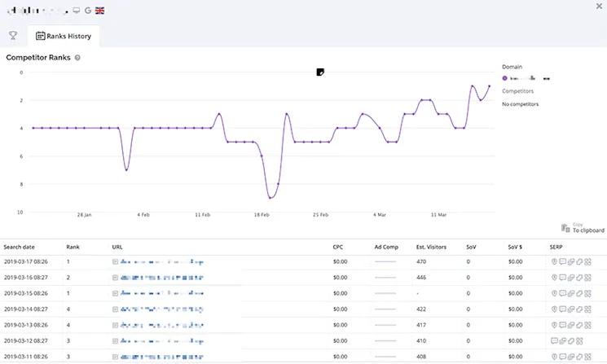Copy chart to clipboard

pyautogui.click(x=583, y=228)
